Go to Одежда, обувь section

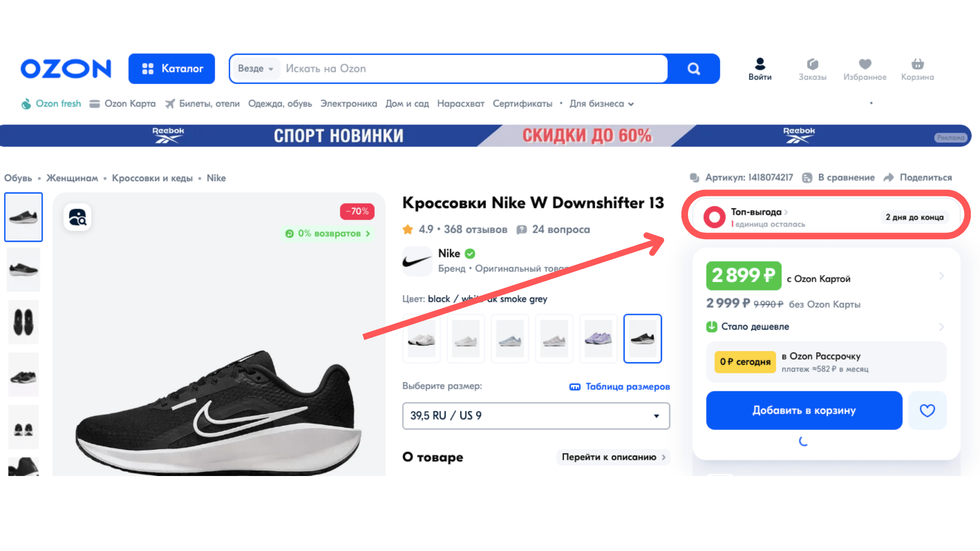280,104
